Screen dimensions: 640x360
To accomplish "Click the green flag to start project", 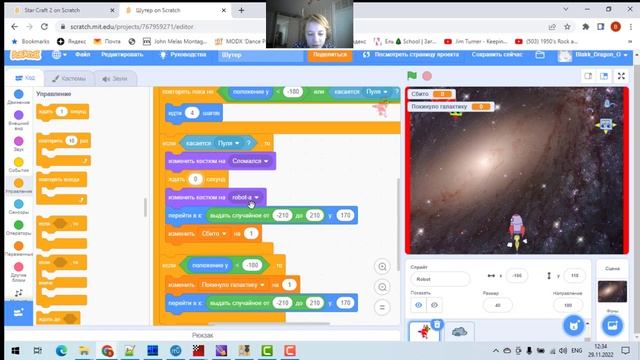I will tap(412, 76).
